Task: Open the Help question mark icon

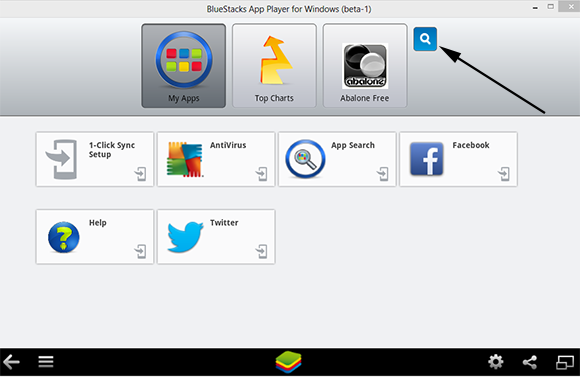Action: (63, 237)
